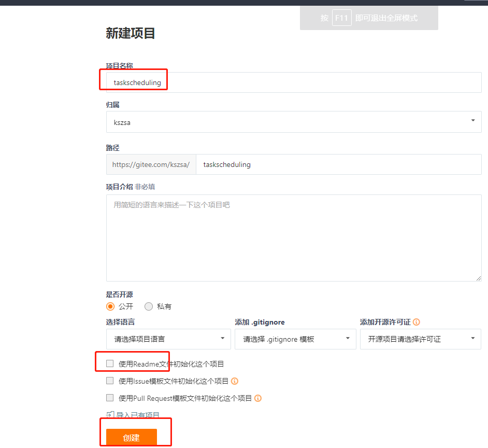Image resolution: width=488 pixels, height=448 pixels.
Task: Click the 选择语言 label
Action: point(120,322)
